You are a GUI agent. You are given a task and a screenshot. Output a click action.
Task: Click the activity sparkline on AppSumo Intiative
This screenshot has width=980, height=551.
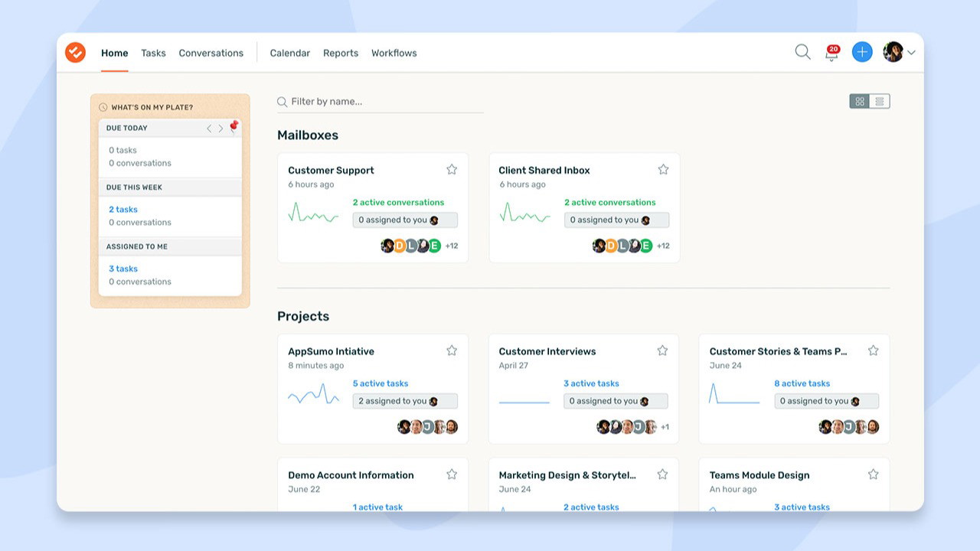(x=313, y=393)
